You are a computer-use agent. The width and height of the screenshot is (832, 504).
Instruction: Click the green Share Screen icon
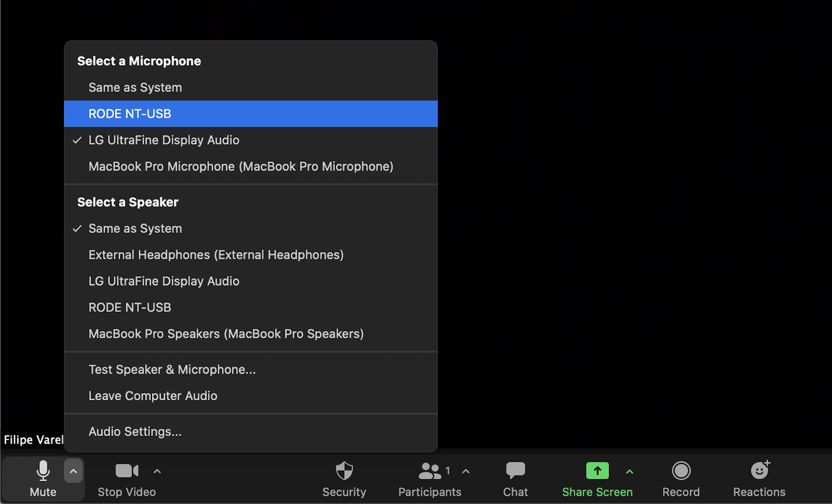click(597, 471)
